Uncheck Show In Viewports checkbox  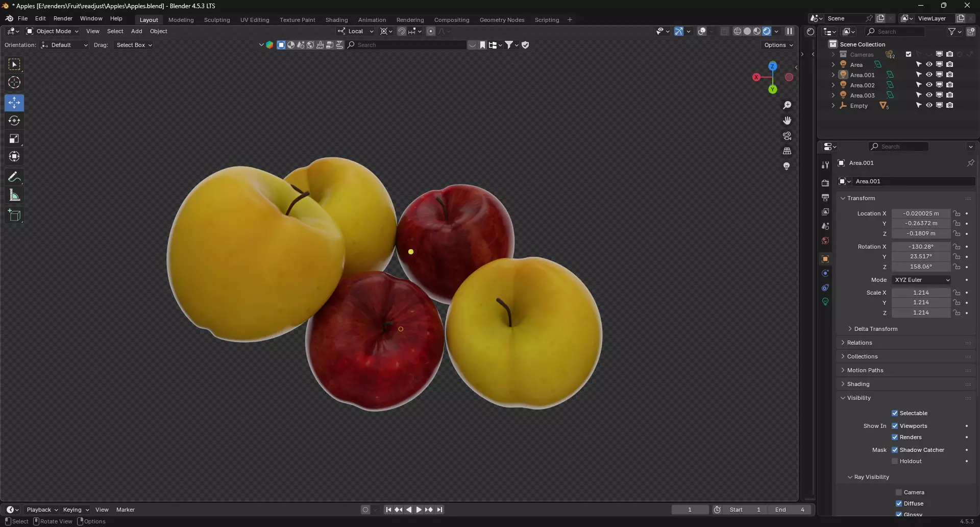[x=895, y=426]
